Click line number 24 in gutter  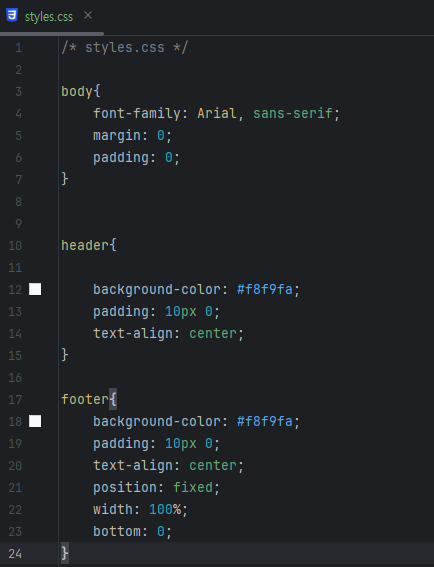click(15, 554)
